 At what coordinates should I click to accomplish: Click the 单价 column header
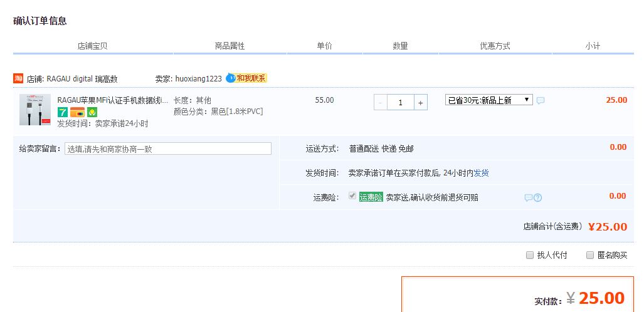(x=324, y=46)
